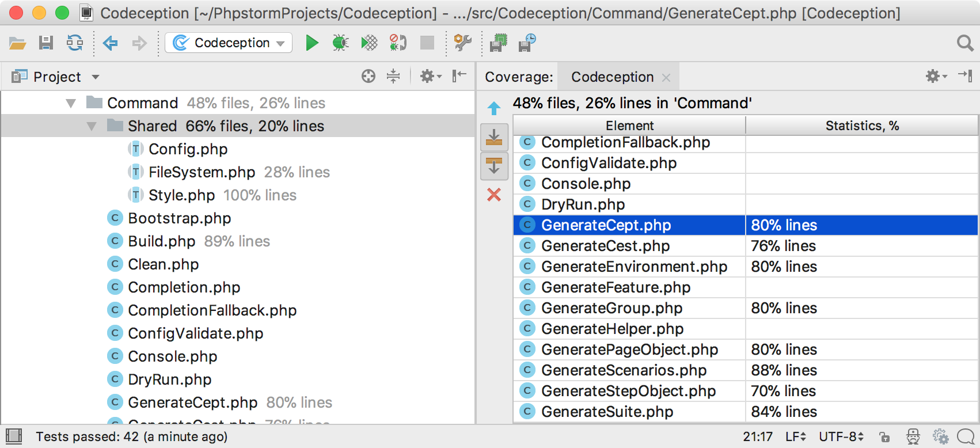Click the listen for debug connections icon

(398, 43)
